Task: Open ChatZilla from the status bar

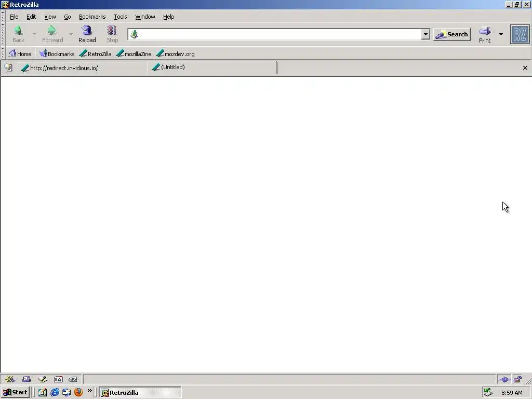Action: [73, 379]
